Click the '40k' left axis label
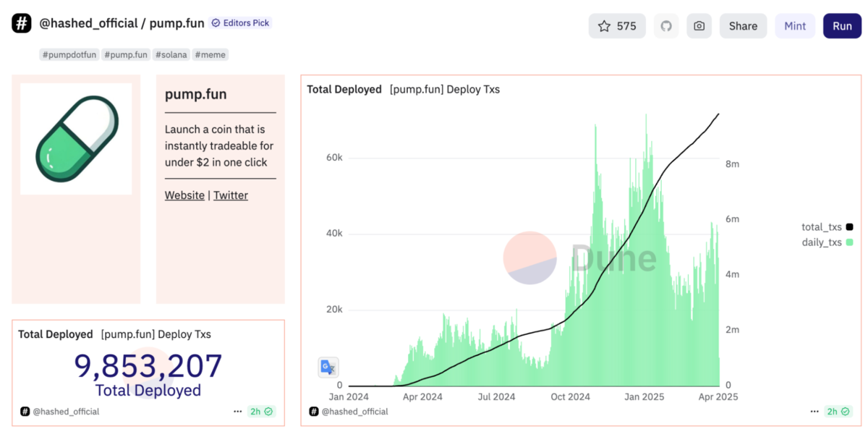868x437 pixels. (333, 234)
